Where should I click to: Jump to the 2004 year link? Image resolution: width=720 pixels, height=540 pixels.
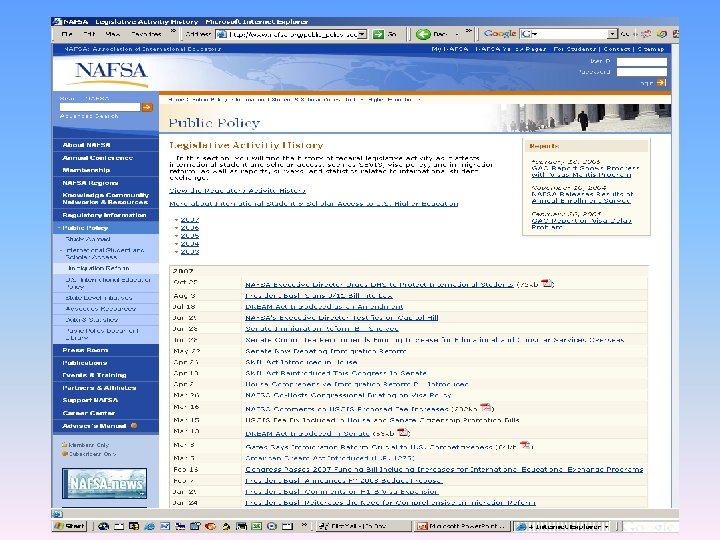[190, 244]
